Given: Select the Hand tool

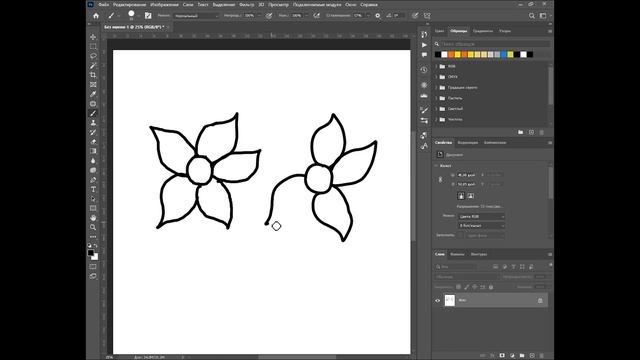Looking at the screenshot, I should [x=93, y=218].
